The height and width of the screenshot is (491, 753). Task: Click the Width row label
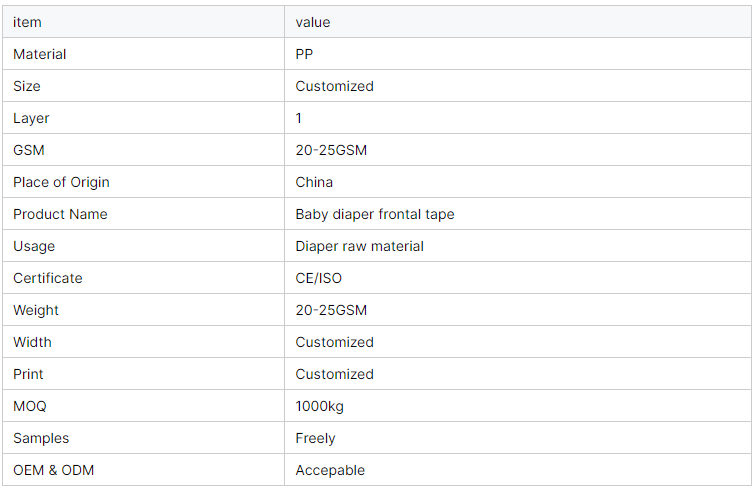coord(32,342)
